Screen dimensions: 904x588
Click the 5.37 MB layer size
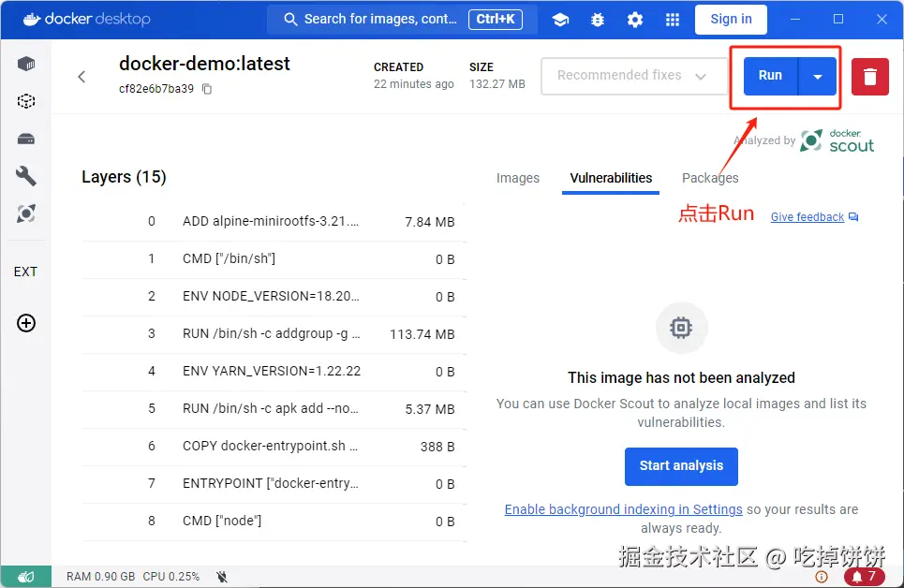[x=429, y=409]
